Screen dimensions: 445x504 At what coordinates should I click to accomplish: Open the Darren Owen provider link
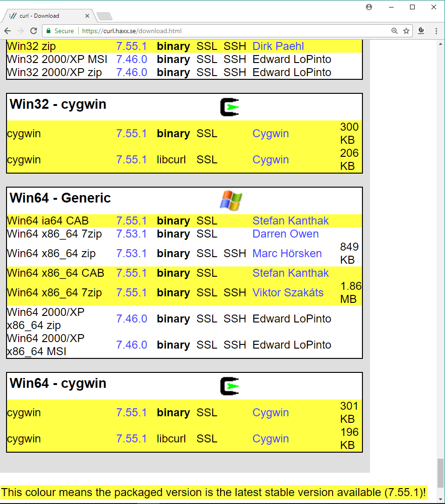click(x=285, y=234)
